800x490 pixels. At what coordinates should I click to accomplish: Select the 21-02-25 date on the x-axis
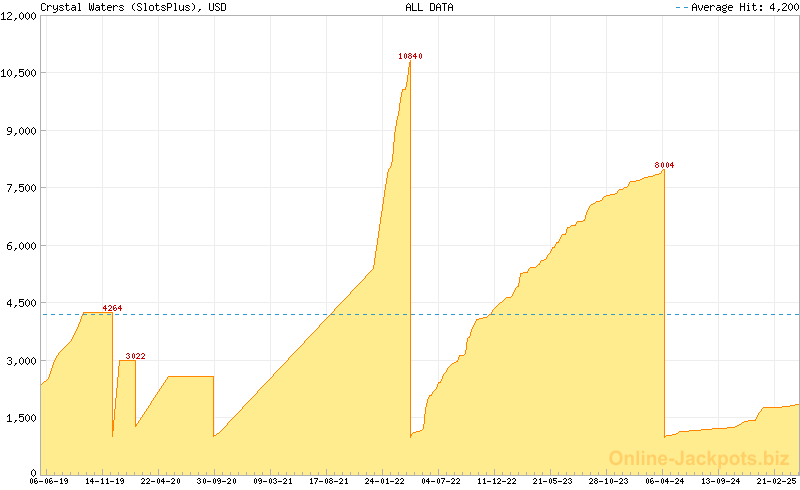[776, 481]
